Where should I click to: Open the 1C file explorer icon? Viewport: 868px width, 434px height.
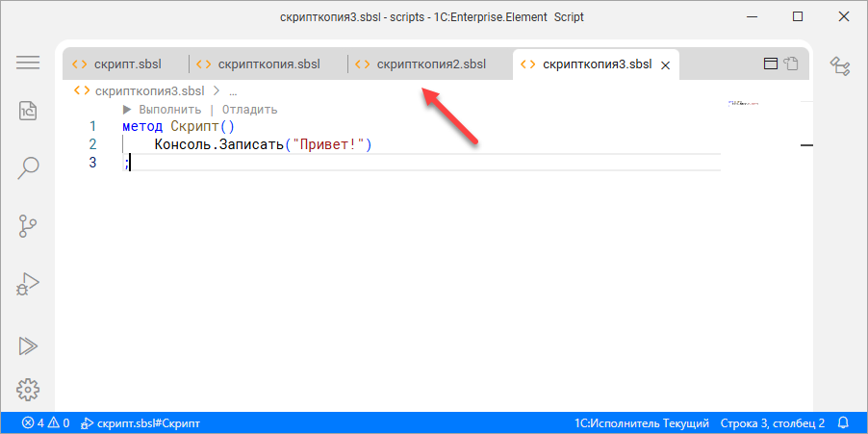(28, 110)
